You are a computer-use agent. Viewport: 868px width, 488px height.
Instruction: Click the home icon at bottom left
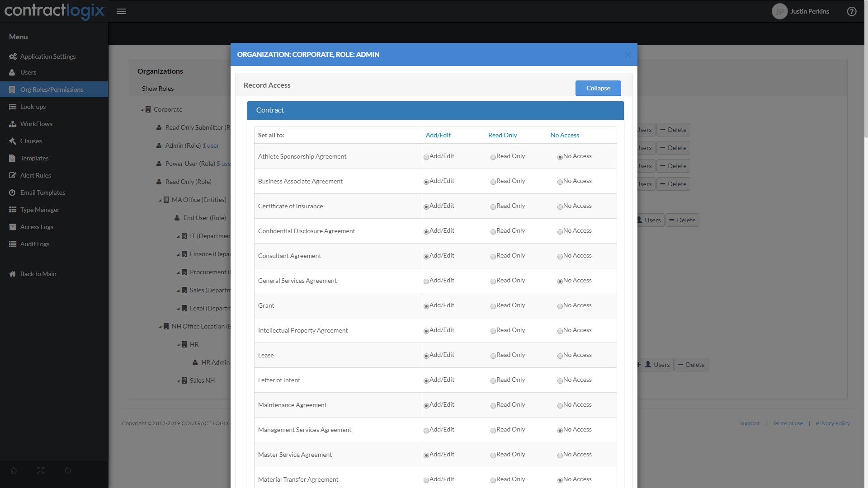coord(14,470)
